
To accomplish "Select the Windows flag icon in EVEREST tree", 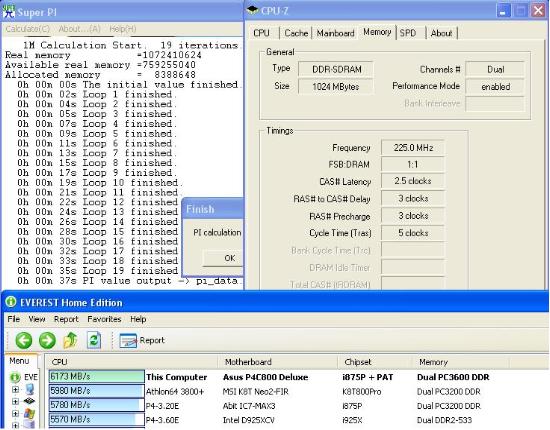I will [x=29, y=414].
